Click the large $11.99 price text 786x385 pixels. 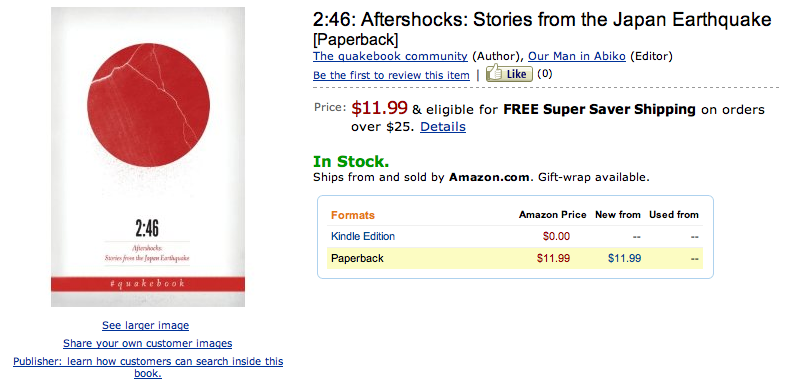coord(379,108)
